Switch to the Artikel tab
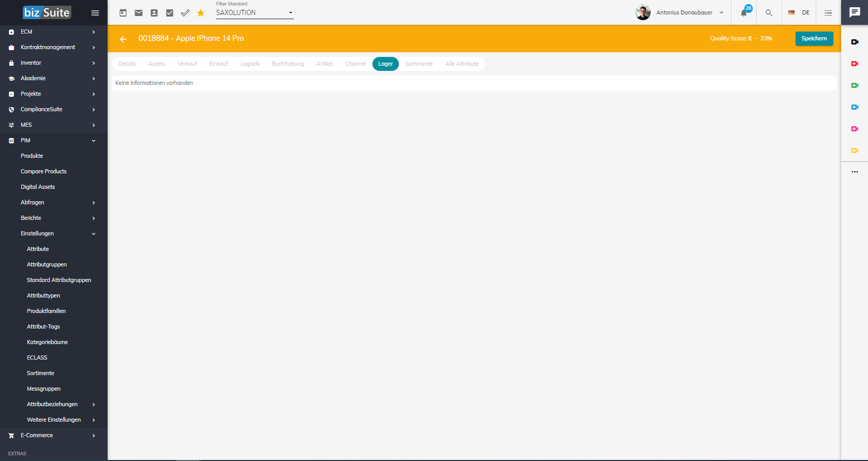The image size is (868, 461). 325,64
